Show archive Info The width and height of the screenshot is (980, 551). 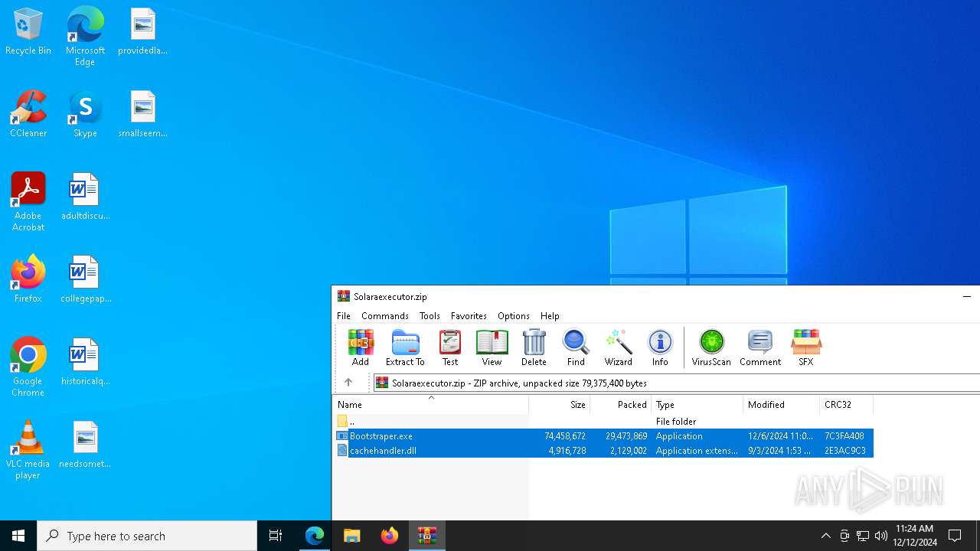click(660, 348)
